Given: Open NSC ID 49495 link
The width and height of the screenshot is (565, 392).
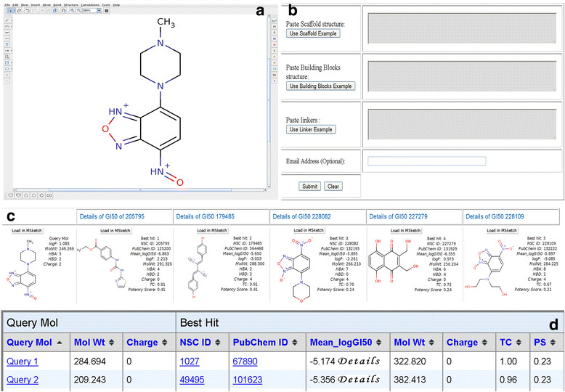Looking at the screenshot, I should 193,379.
